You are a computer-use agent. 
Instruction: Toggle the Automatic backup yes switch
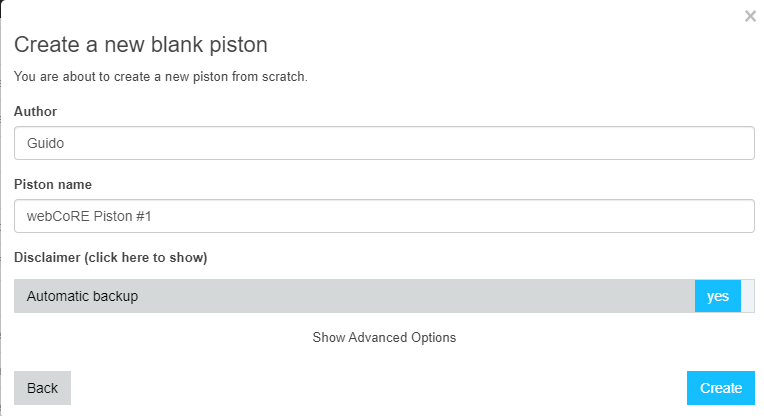718,296
